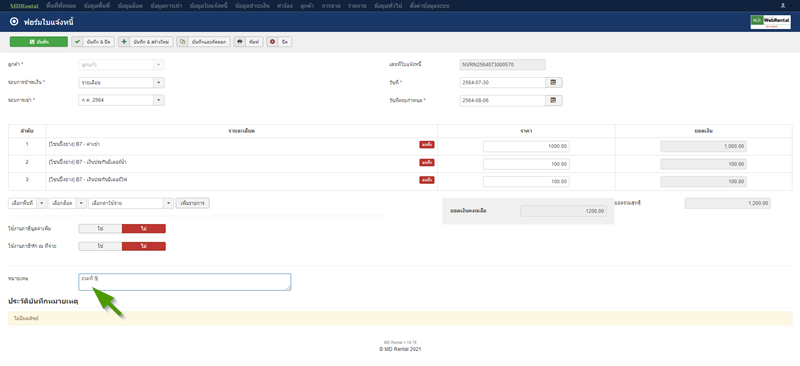Click the copy pages icon in toolbar
This screenshot has width=800, height=366.
(x=183, y=42)
